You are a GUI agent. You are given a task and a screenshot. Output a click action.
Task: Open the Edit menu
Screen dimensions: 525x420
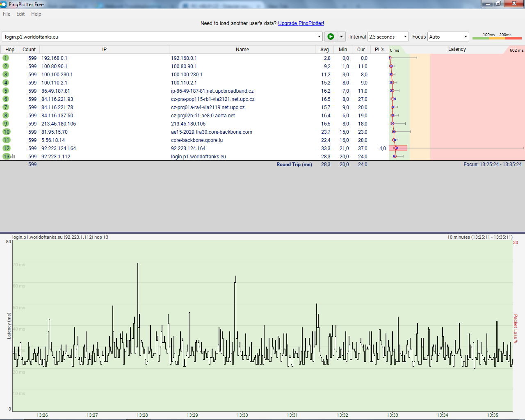(x=21, y=14)
